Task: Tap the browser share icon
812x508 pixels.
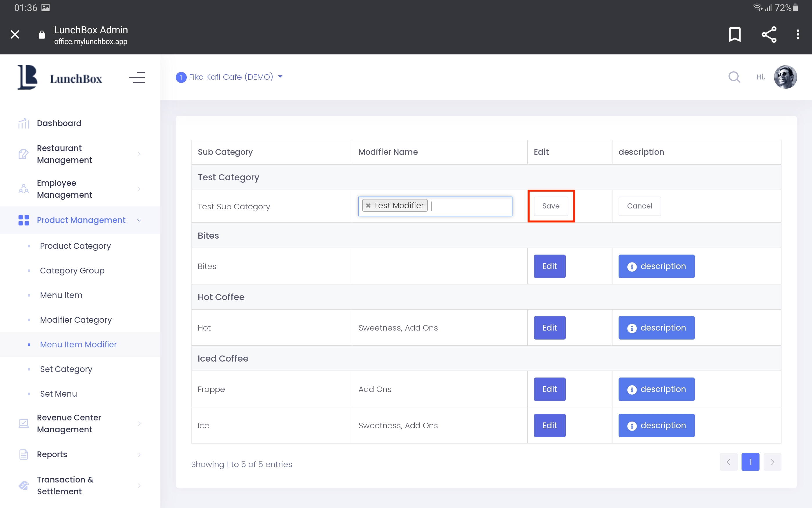Action: (769, 34)
